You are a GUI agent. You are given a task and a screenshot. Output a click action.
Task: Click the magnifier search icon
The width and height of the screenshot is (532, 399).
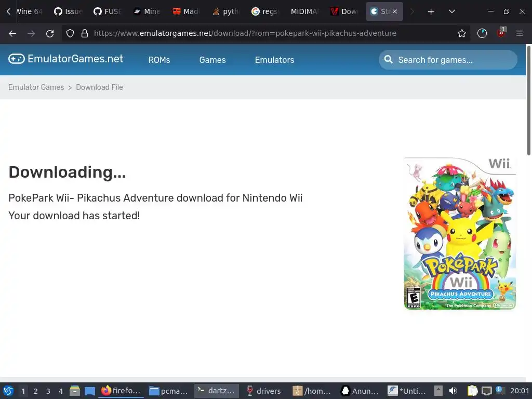pos(389,60)
